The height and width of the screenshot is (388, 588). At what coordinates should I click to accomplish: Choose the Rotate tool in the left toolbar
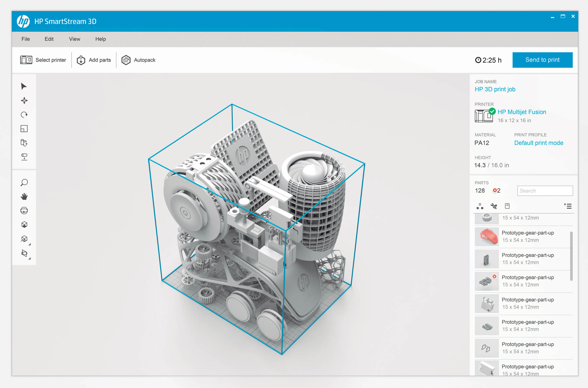click(x=24, y=115)
